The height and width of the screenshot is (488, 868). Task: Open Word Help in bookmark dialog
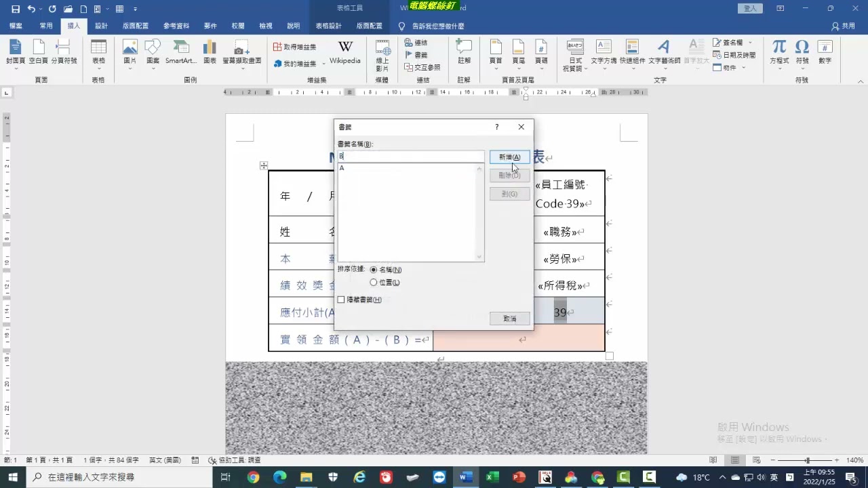(x=496, y=127)
